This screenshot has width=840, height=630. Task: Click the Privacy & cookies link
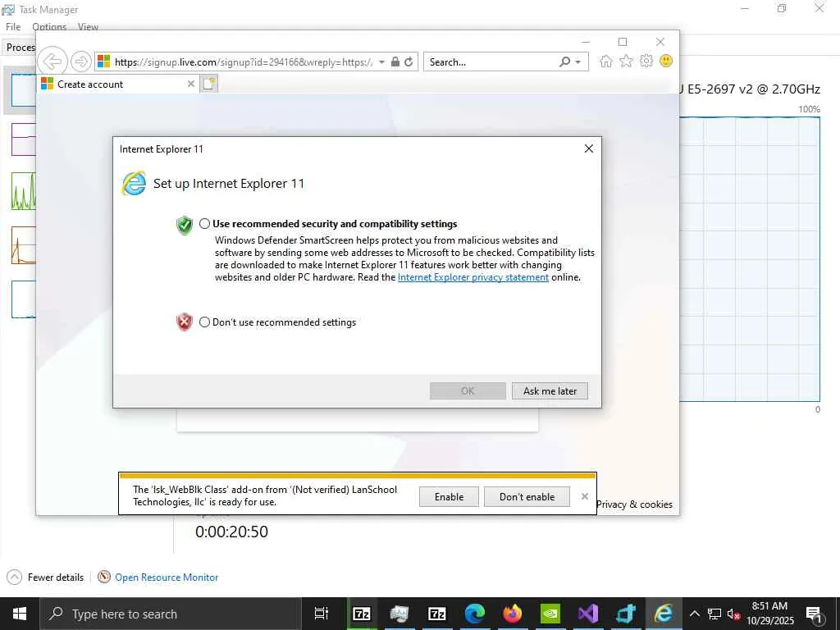coord(634,504)
